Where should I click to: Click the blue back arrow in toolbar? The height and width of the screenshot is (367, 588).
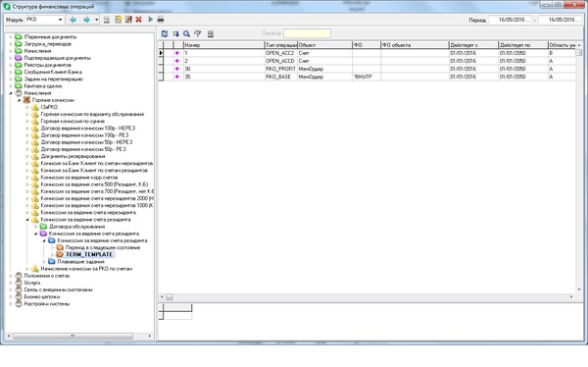pyautogui.click(x=73, y=20)
